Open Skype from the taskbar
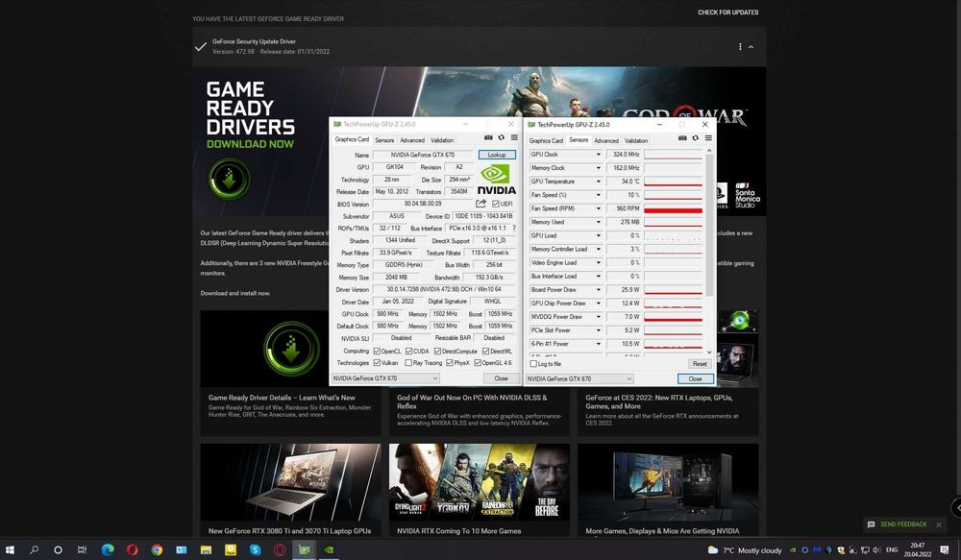The width and height of the screenshot is (961, 560). (255, 549)
